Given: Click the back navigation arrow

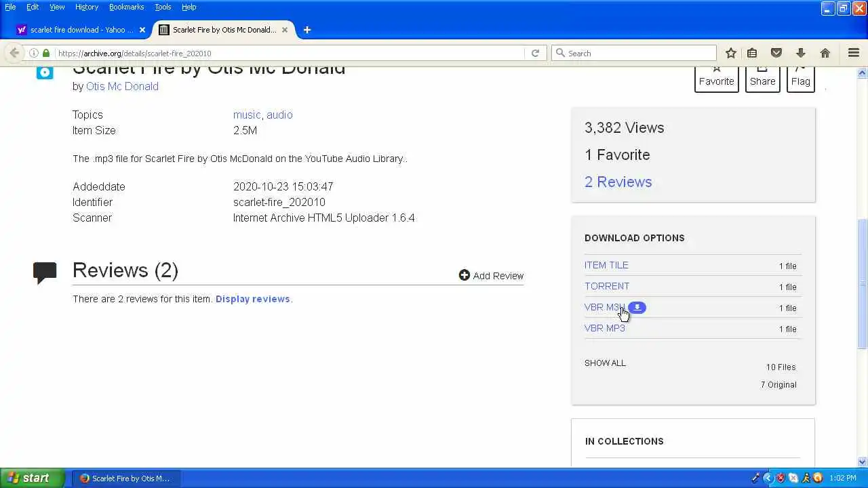Looking at the screenshot, I should (x=14, y=53).
